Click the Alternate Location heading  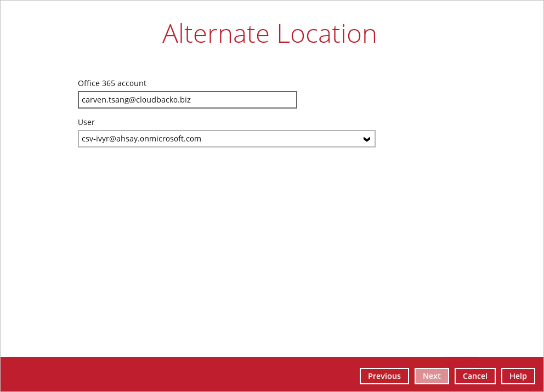pyautogui.click(x=269, y=34)
